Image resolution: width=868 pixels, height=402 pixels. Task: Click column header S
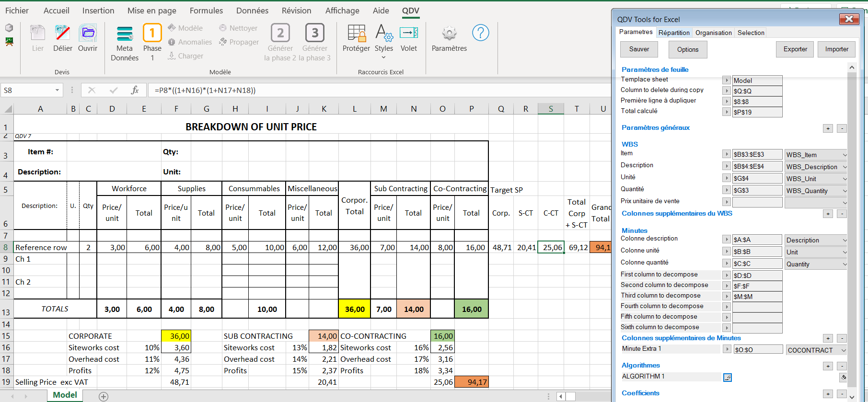[551, 109]
